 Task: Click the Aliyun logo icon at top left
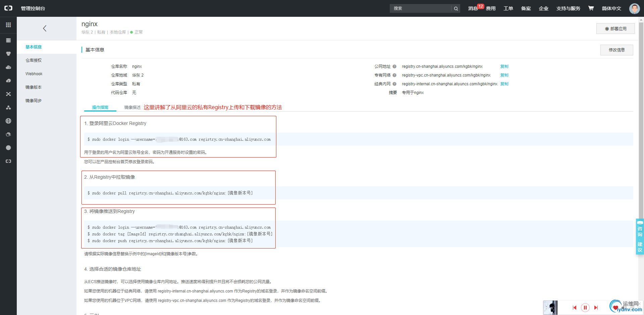pyautogui.click(x=8, y=8)
